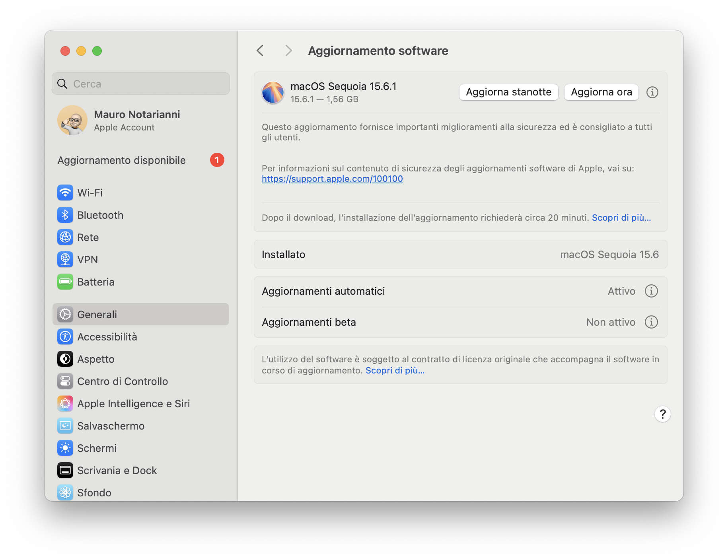Click the Batteria battery icon
This screenshot has height=560, width=728.
65,282
